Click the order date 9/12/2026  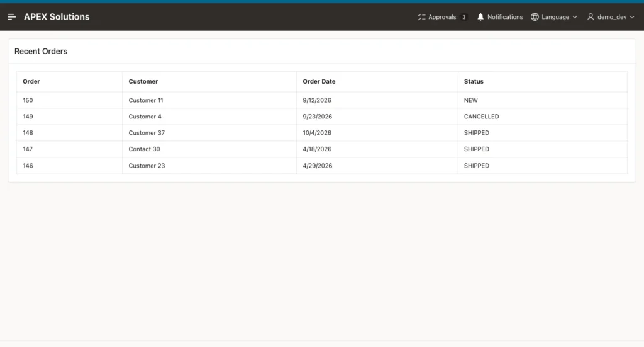(x=317, y=100)
